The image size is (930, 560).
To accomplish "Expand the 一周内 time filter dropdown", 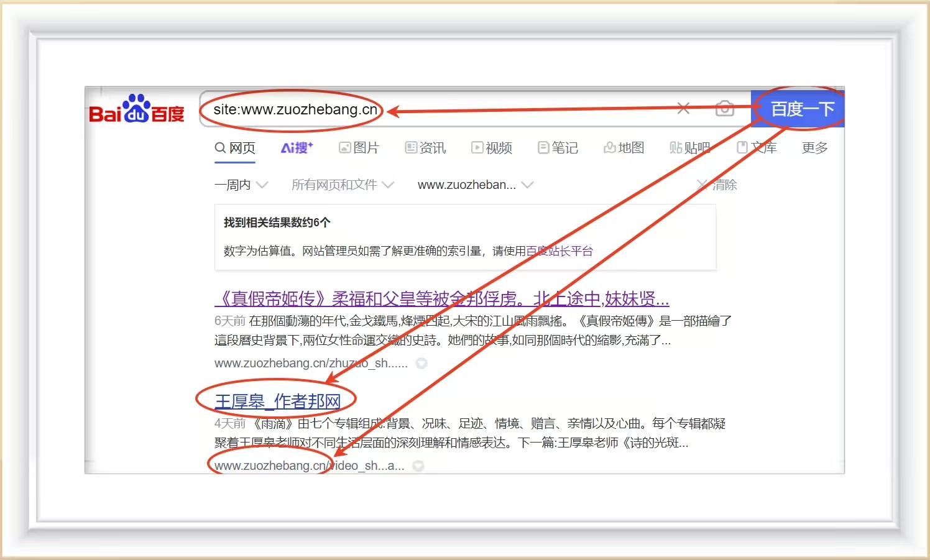I will click(x=241, y=185).
